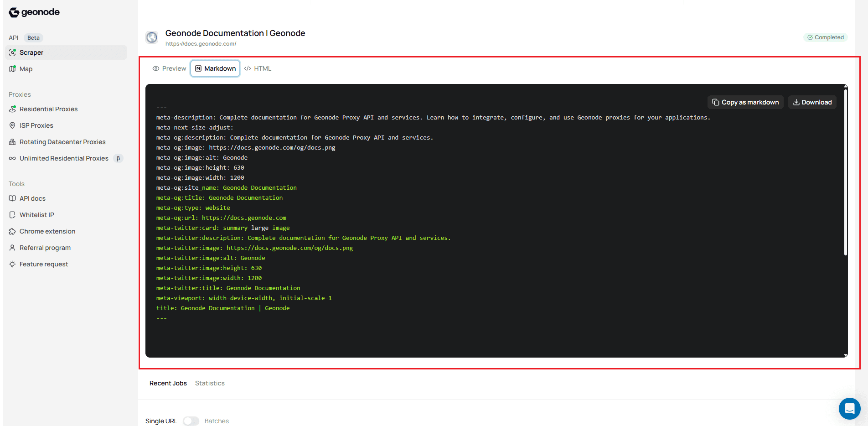Screen dimensions: 868x426
Task: Click the scrollbar down arrow in code panel
Action: [846, 355]
